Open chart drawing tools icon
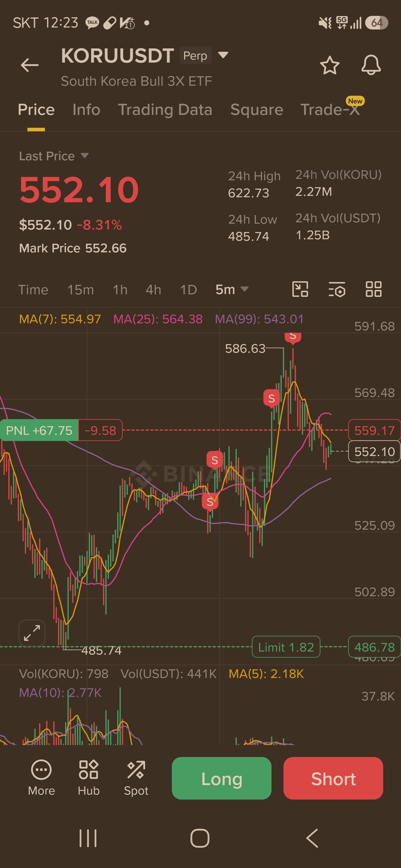The height and width of the screenshot is (868, 401). [x=300, y=289]
